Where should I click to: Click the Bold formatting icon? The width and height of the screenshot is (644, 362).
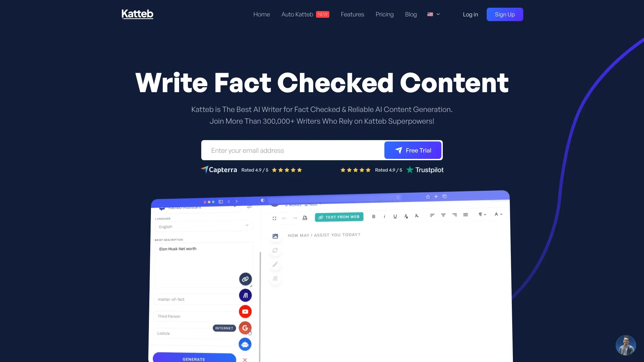tap(373, 216)
